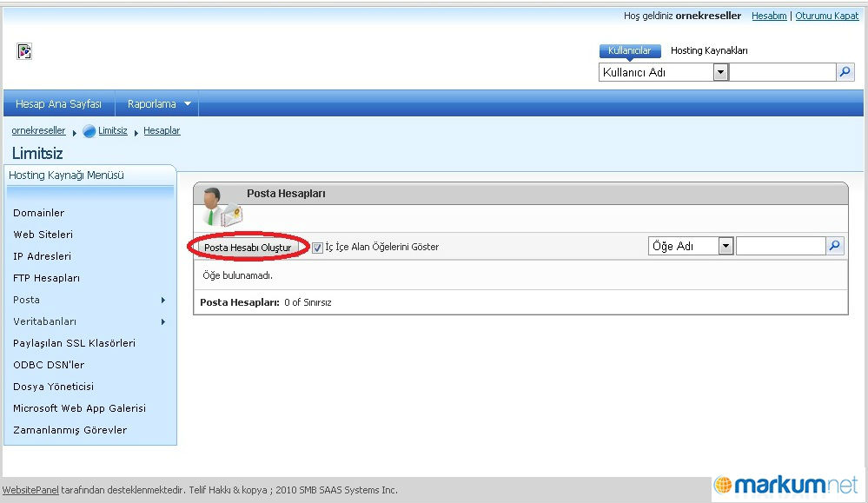Expand the Posta submenu arrow
This screenshot has height=503, width=868.
(x=163, y=300)
